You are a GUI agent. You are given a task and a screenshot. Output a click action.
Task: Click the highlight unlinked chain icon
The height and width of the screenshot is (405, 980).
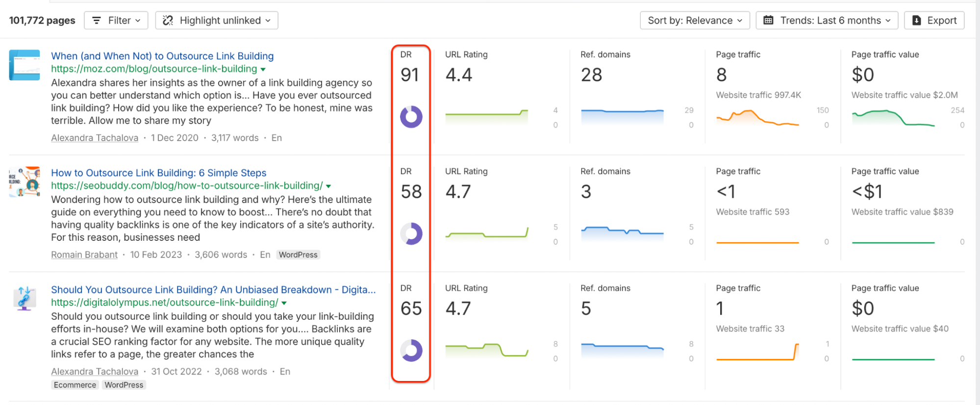coord(168,21)
